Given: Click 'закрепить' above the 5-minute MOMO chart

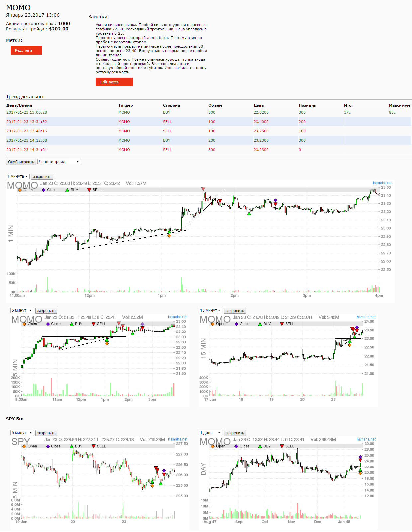Looking at the screenshot, I should coord(46,311).
